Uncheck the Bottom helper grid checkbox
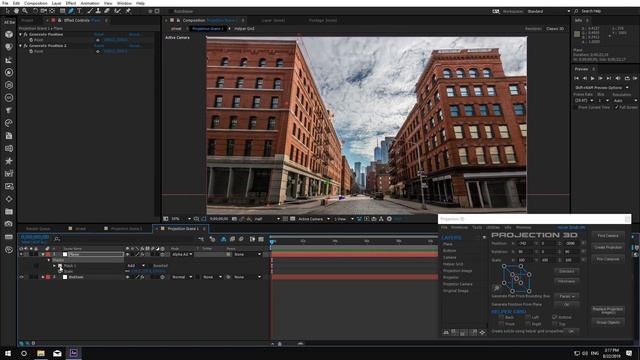 pos(554,317)
